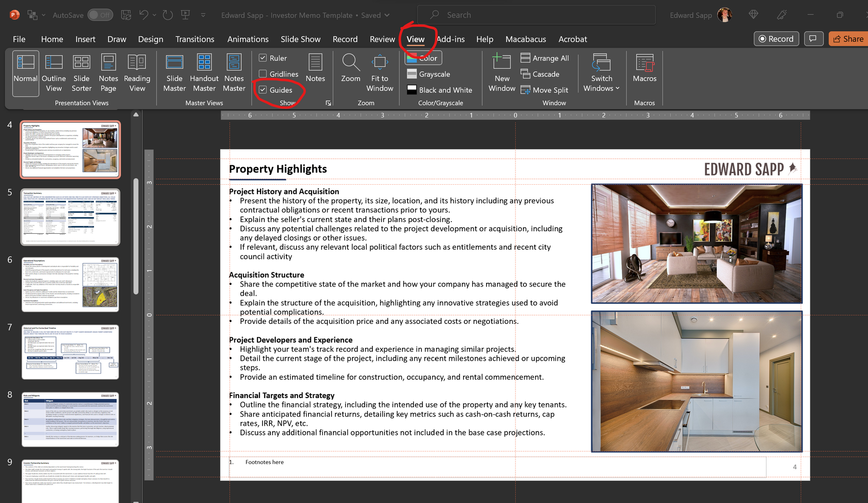
Task: Open the Slide Master view
Action: coord(174,72)
